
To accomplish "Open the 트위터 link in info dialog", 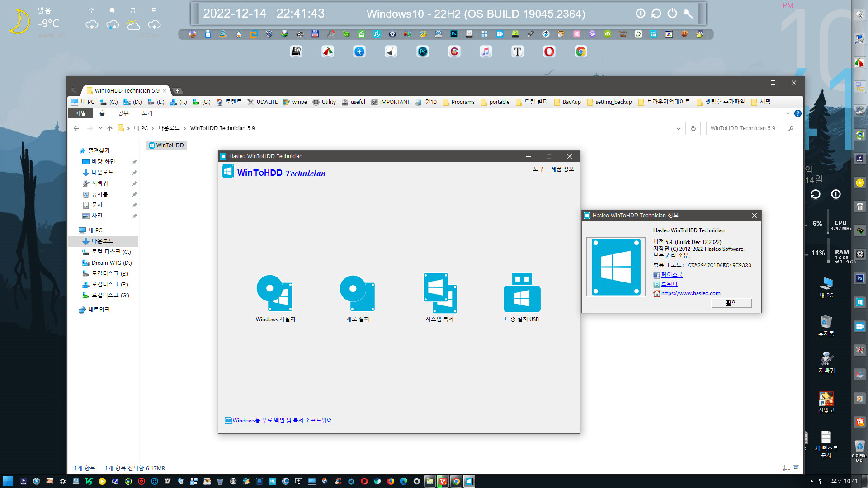I will tap(669, 284).
